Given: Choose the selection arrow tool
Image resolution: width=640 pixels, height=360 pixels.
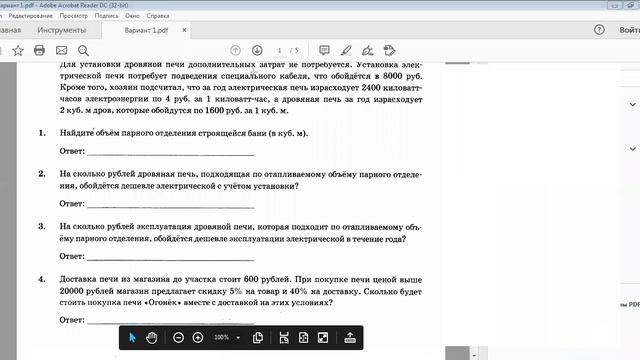Looking at the screenshot, I should coord(132,338).
